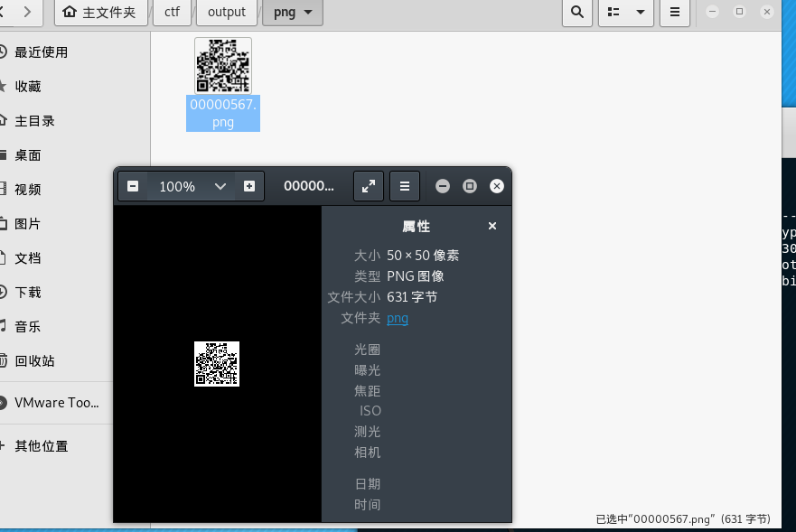
Task: Navigate to ctf in the path bar
Action: (x=172, y=12)
